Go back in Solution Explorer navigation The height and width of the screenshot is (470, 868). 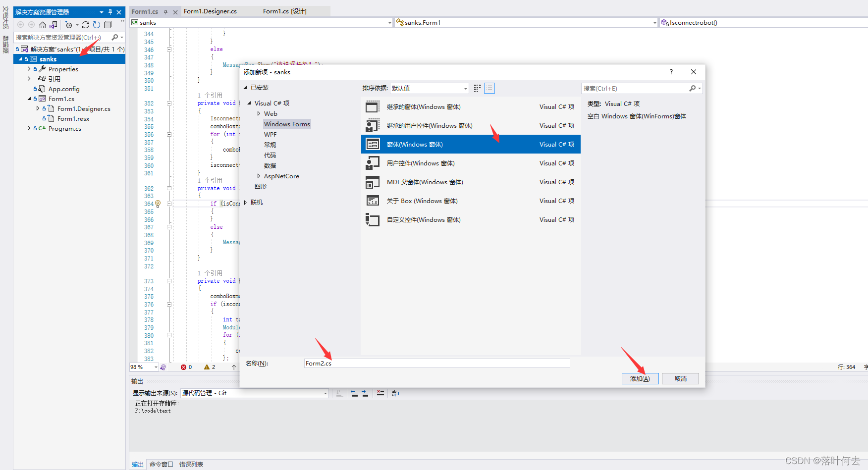coord(20,25)
